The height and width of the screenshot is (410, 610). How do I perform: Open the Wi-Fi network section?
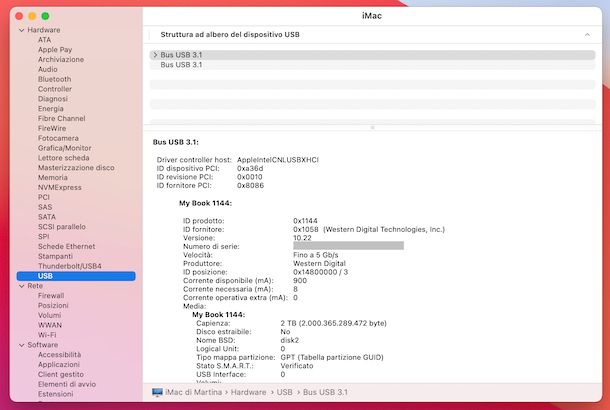tap(47, 335)
